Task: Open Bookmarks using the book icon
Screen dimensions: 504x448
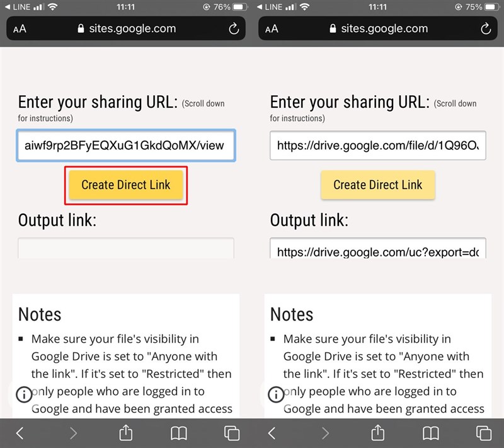Action: [178, 434]
